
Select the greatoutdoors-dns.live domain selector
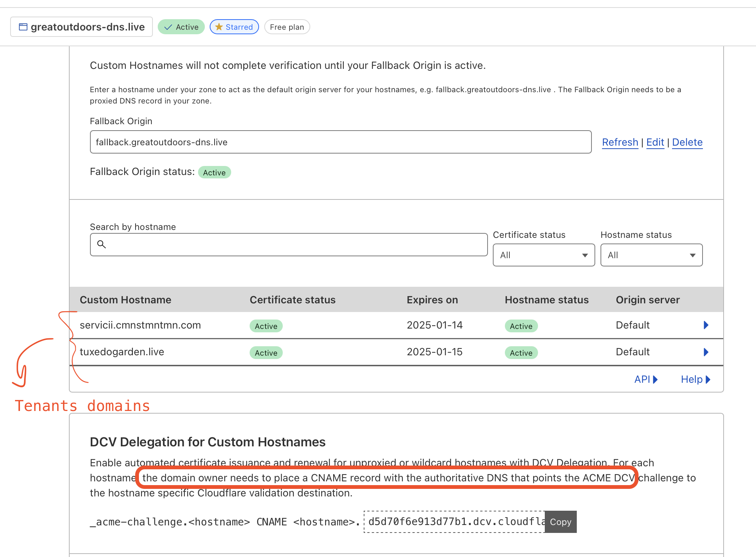click(x=81, y=27)
